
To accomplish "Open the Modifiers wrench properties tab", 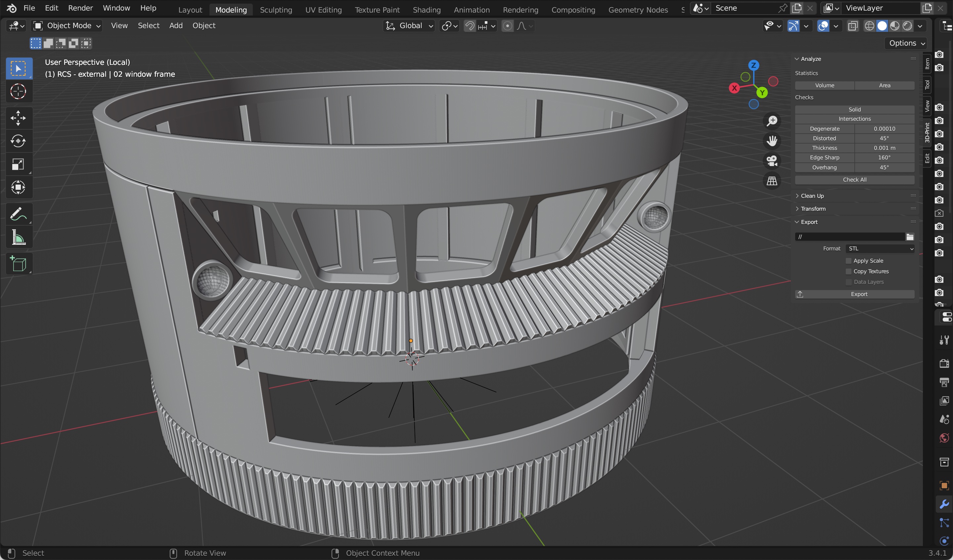I will [944, 504].
